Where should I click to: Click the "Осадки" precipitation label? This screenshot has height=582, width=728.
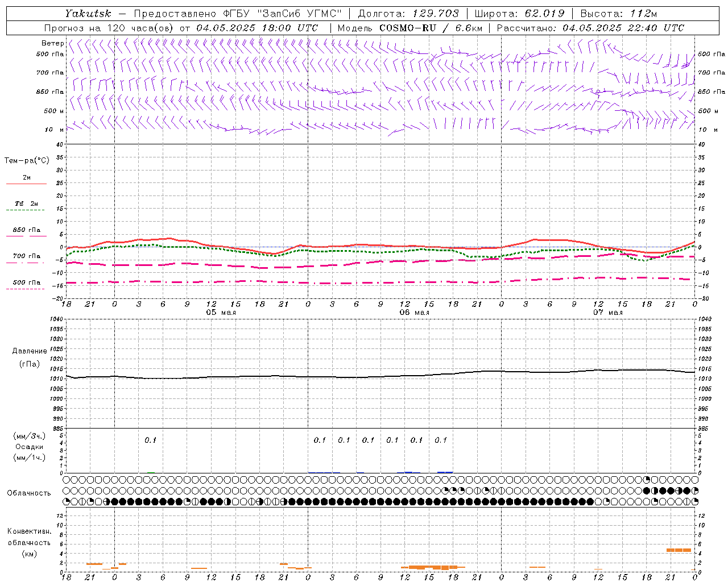30,447
